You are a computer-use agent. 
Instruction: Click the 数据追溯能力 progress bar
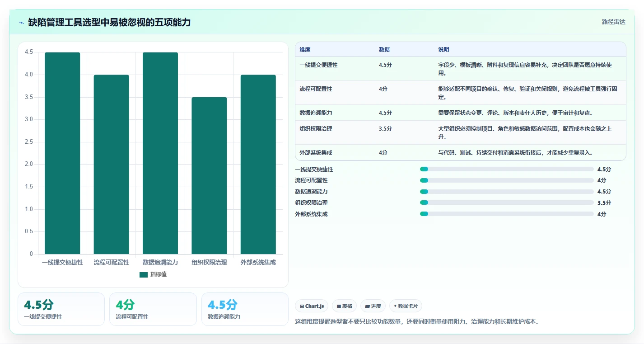point(507,192)
